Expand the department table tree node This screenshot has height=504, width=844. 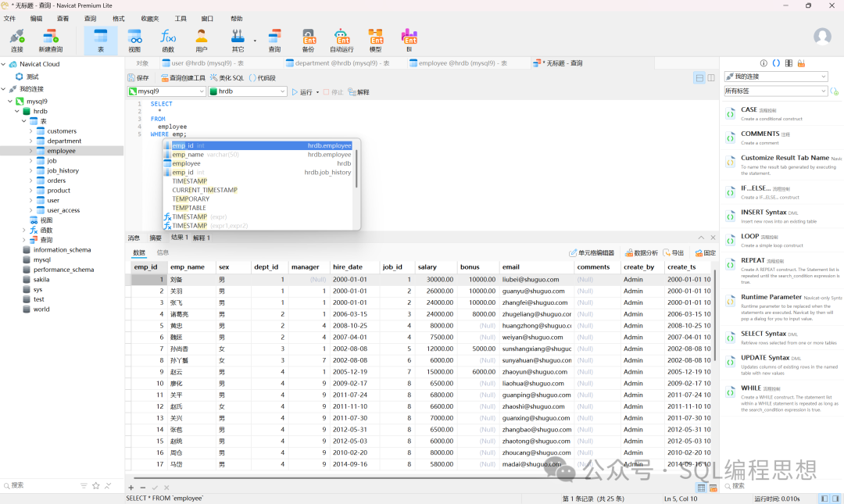[x=31, y=141]
